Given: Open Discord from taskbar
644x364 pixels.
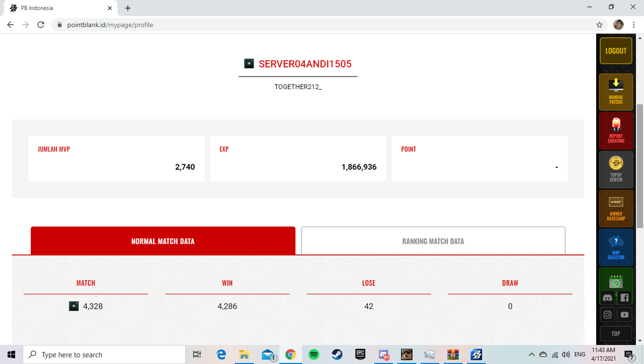Looking at the screenshot, I should click(x=384, y=354).
